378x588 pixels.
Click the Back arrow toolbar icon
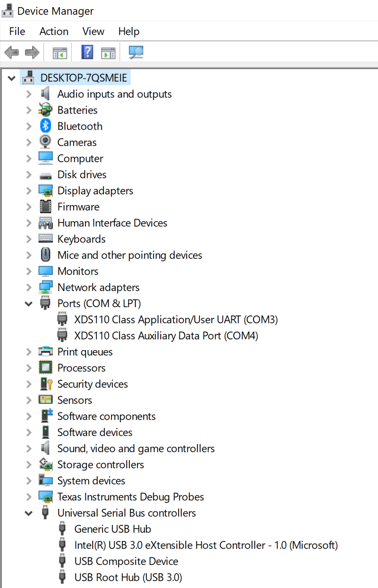[x=12, y=52]
